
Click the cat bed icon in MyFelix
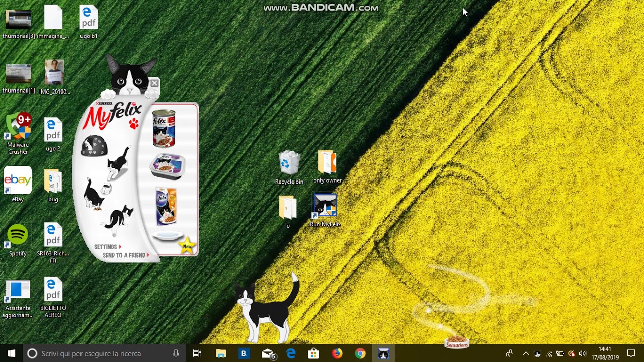(94, 146)
